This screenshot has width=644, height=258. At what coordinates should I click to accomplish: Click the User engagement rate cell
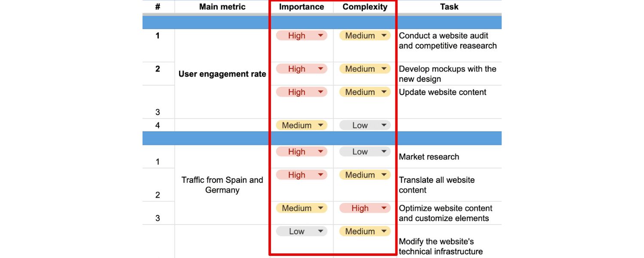[222, 74]
